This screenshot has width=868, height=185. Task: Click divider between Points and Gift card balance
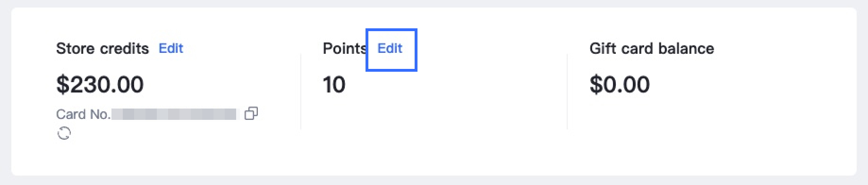click(567, 92)
